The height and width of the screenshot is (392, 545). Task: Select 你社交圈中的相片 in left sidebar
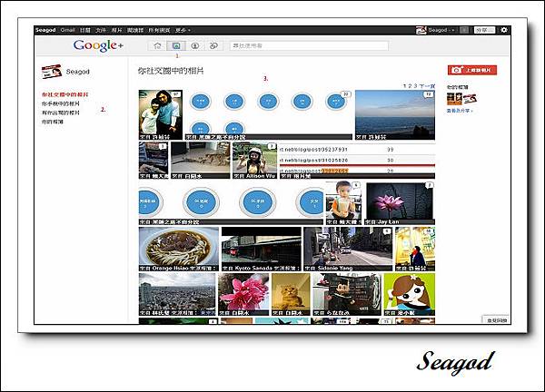tap(65, 94)
